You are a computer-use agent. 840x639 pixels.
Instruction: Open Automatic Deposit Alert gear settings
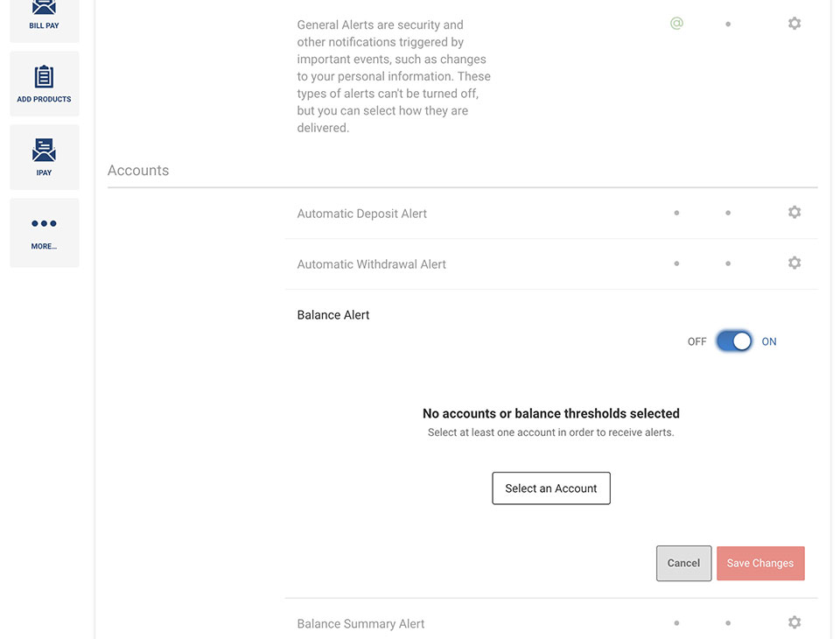coord(794,213)
